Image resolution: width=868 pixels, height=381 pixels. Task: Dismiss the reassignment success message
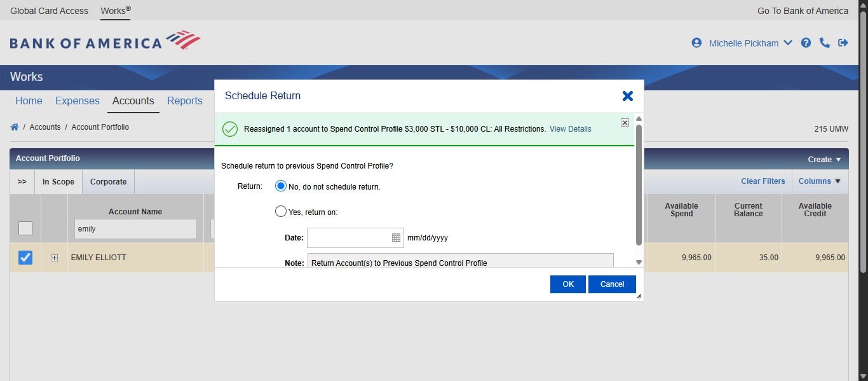pos(625,122)
